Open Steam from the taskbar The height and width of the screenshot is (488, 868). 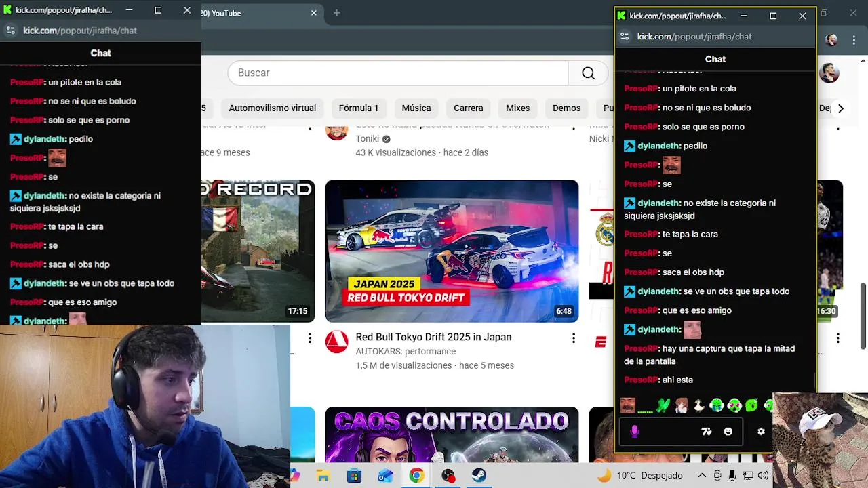479,476
